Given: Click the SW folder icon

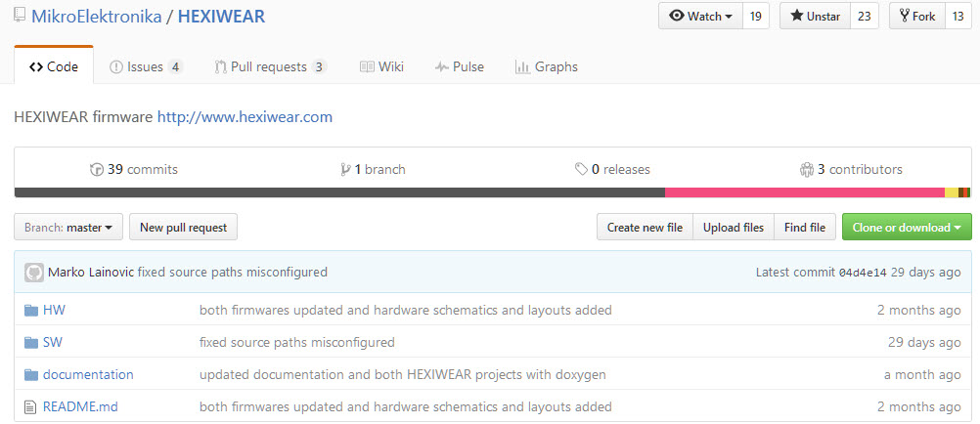Looking at the screenshot, I should (30, 342).
